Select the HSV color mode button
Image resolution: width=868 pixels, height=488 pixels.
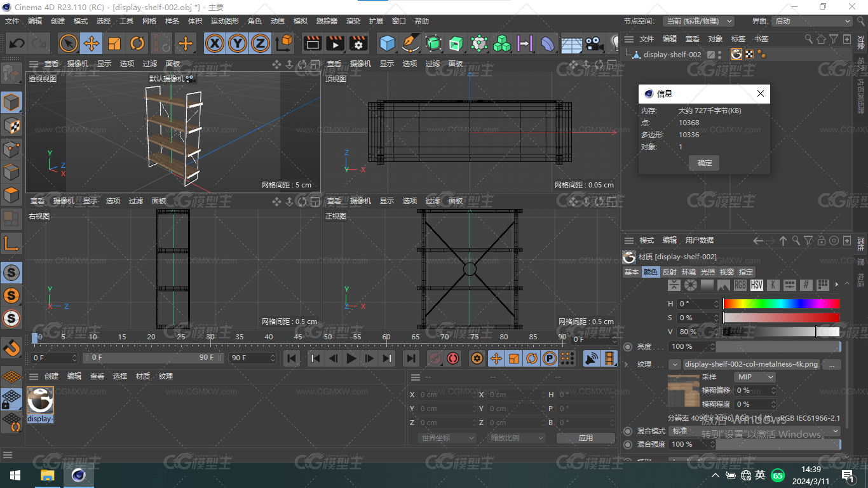tap(756, 285)
